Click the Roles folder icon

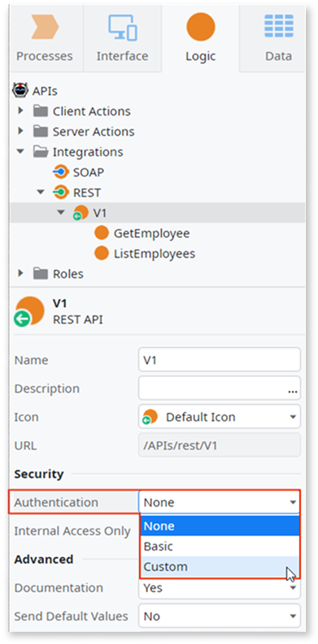point(41,273)
